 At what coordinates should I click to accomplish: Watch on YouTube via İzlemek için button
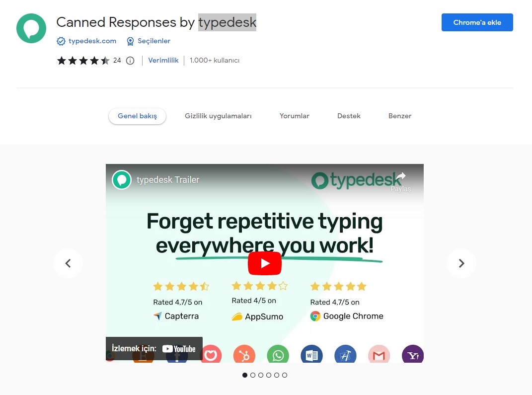pyautogui.click(x=154, y=348)
